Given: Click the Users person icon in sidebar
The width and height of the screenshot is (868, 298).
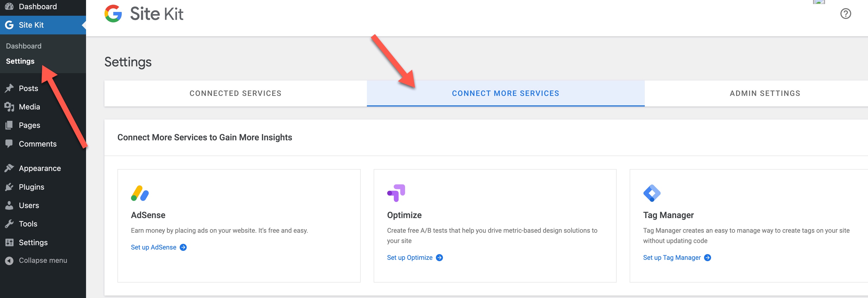Looking at the screenshot, I should [x=9, y=205].
